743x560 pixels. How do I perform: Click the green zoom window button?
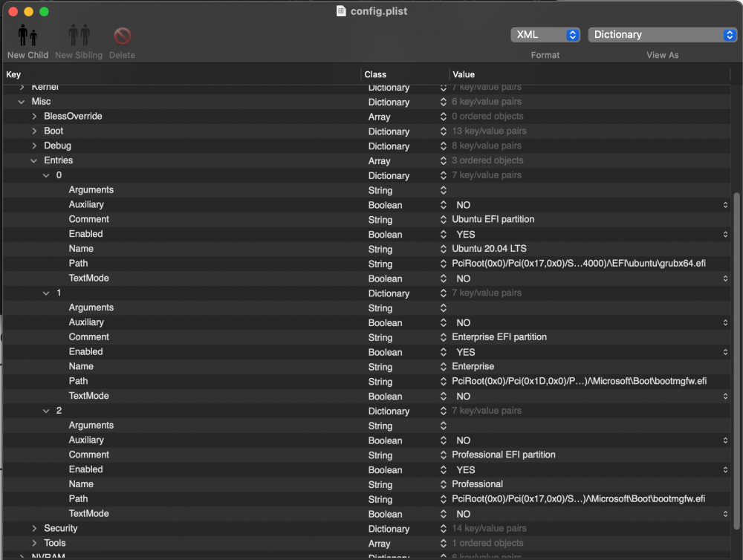44,11
